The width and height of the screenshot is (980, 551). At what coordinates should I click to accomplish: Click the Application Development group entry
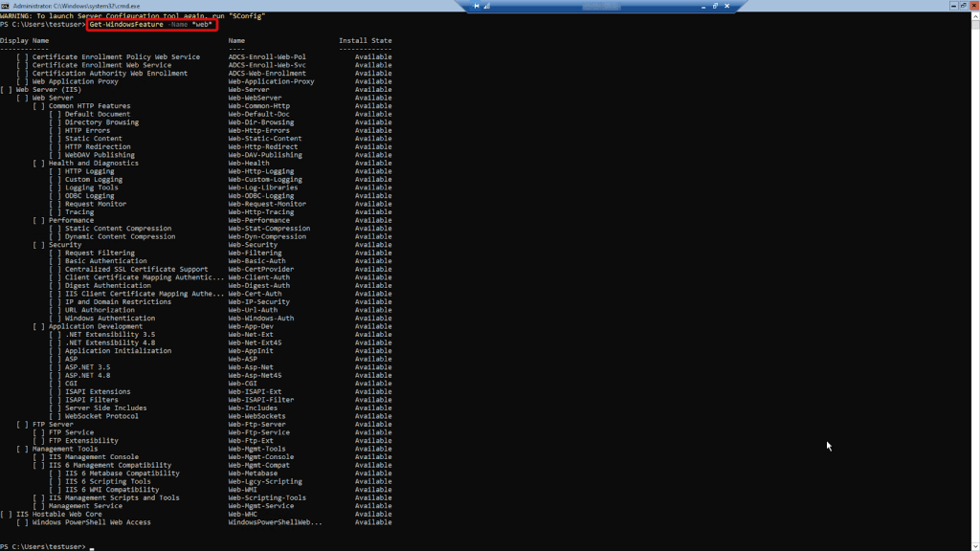coord(96,326)
